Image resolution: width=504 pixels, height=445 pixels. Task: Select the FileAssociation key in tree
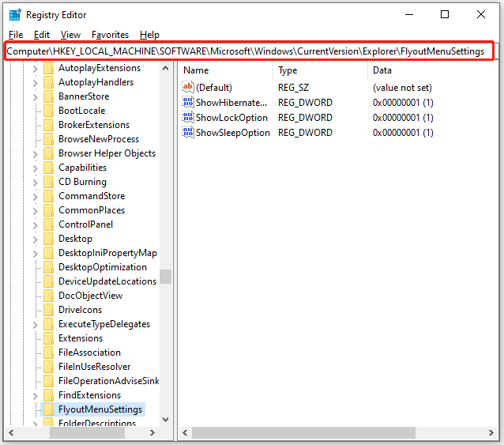coord(89,353)
